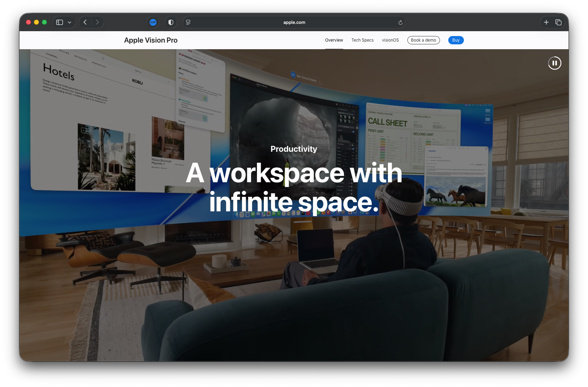Click the blue Buy button
The width and height of the screenshot is (588, 387).
[456, 40]
